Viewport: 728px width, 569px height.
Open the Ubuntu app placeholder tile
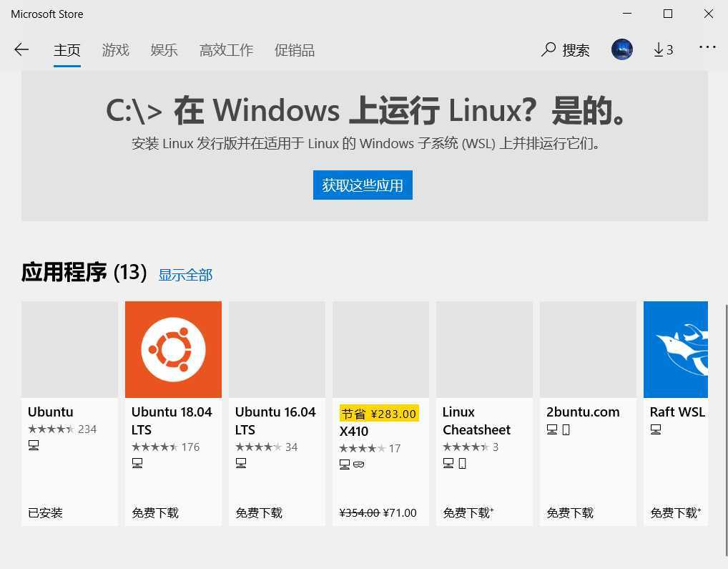tap(69, 349)
